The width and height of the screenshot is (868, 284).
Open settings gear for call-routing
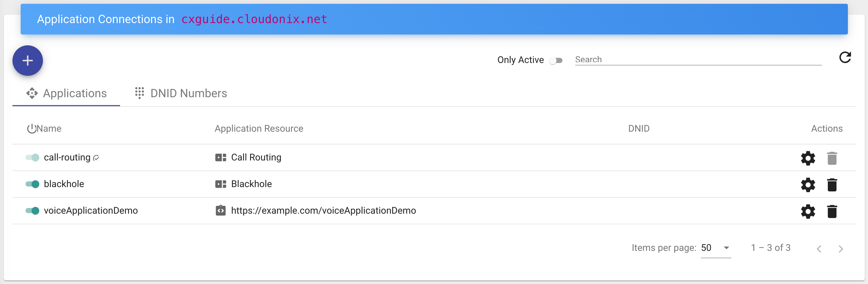(x=808, y=158)
